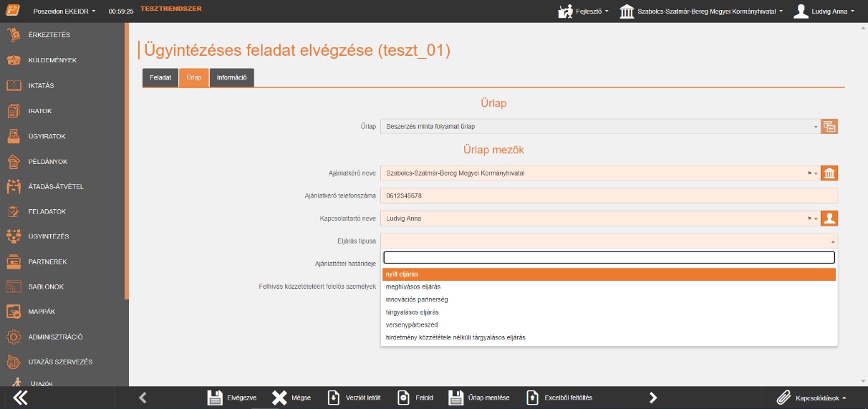The image size is (868, 409).
Task: Open Érkeztetés in the sidebar
Action: click(49, 35)
